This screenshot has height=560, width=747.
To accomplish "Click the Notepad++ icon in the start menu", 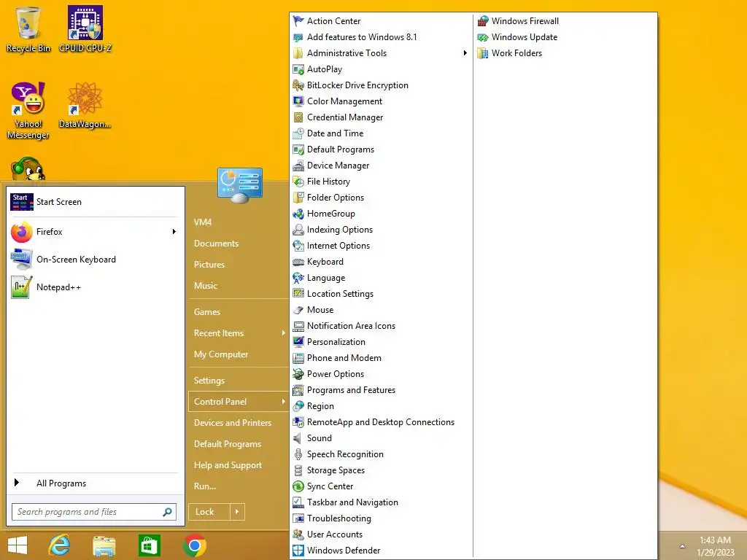I will 21,287.
